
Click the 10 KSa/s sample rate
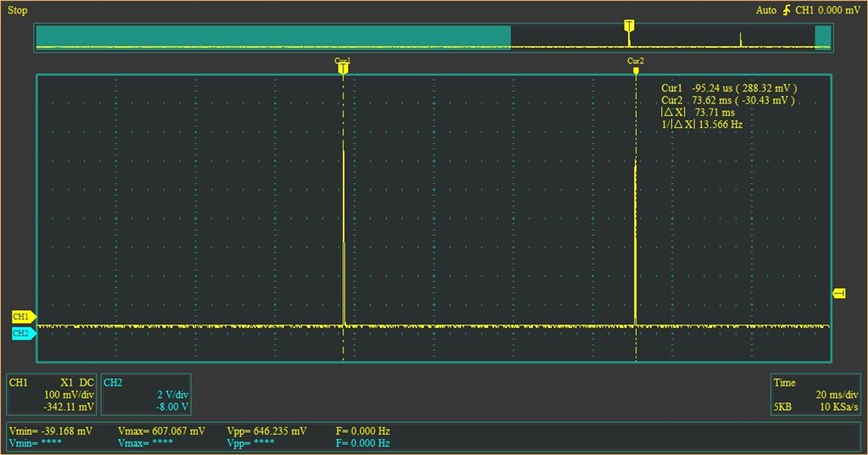[x=838, y=407]
